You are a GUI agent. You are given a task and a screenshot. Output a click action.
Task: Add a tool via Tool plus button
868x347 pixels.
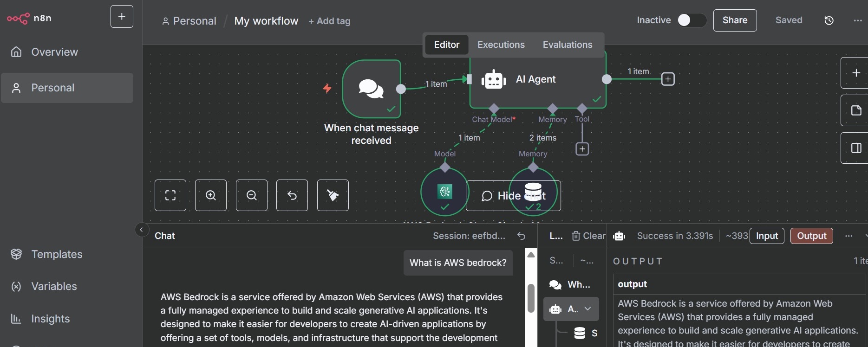pyautogui.click(x=582, y=149)
